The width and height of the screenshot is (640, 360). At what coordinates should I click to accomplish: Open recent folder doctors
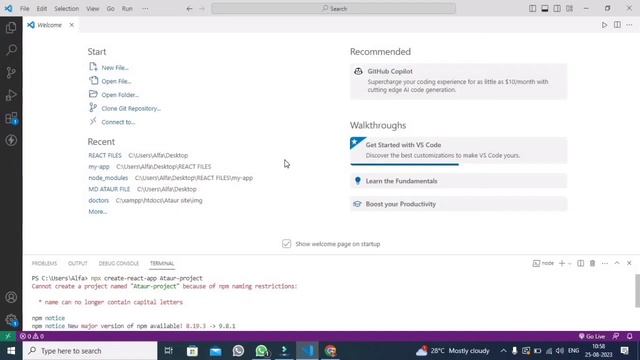coord(98,200)
